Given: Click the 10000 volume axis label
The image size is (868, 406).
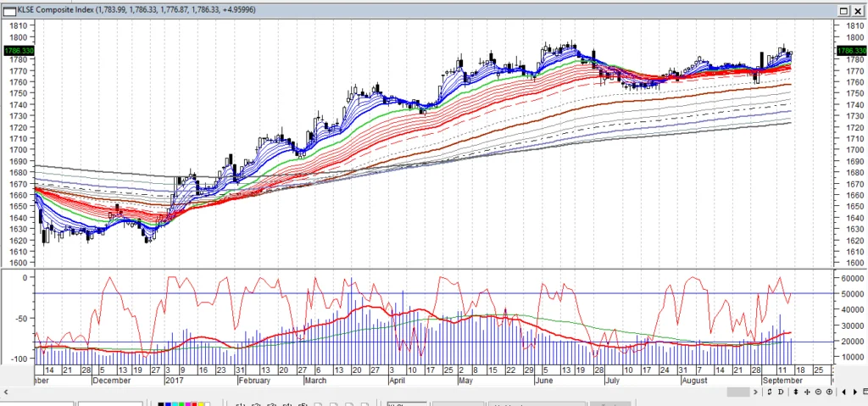Looking at the screenshot, I should (x=854, y=357).
